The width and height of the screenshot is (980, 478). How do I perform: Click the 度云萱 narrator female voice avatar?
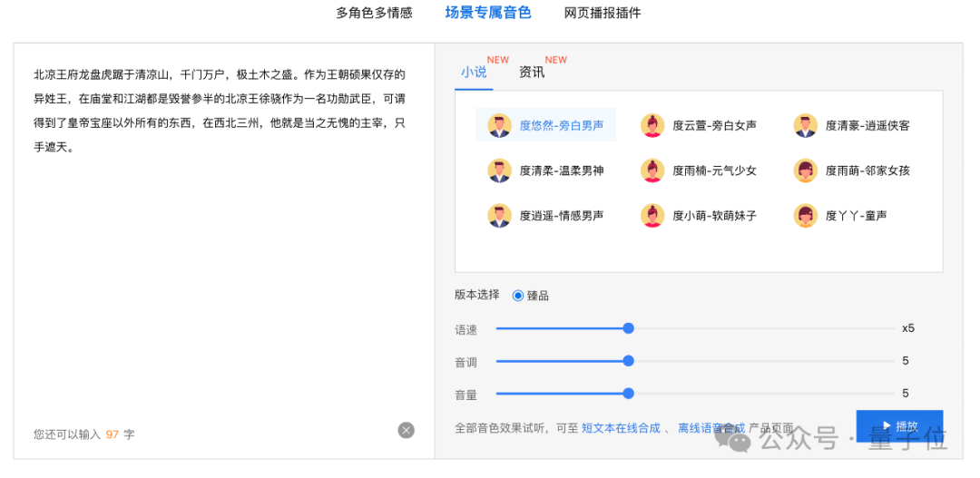[x=652, y=125]
